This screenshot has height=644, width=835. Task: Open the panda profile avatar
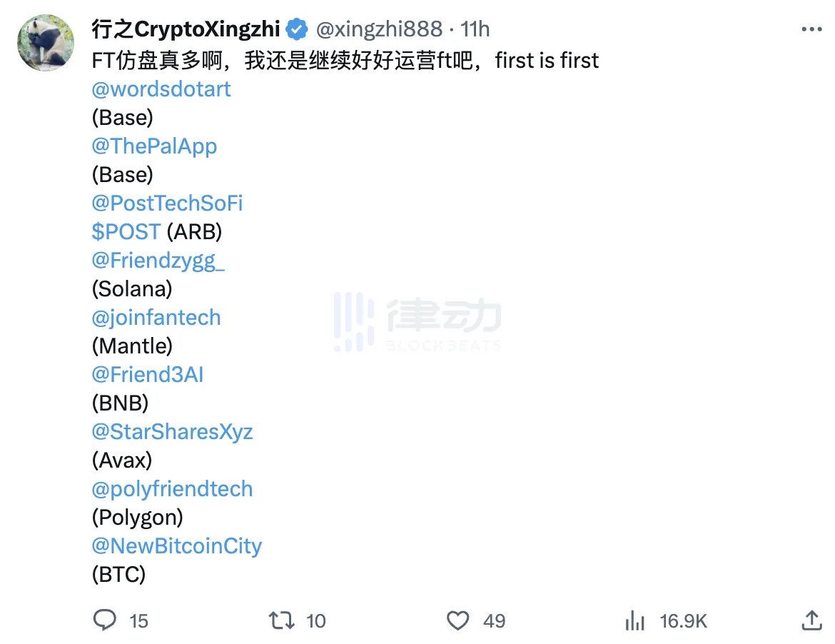pyautogui.click(x=46, y=43)
